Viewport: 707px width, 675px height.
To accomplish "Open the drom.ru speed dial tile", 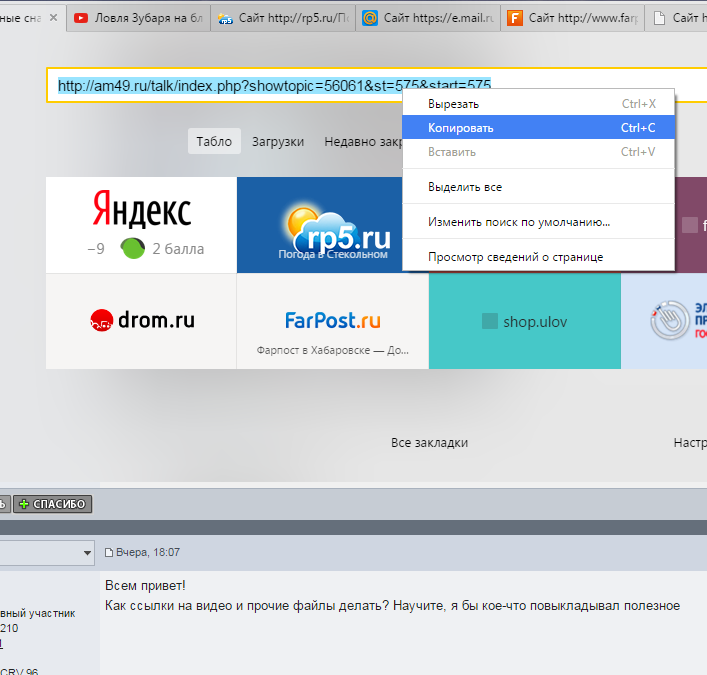I will pos(141,321).
